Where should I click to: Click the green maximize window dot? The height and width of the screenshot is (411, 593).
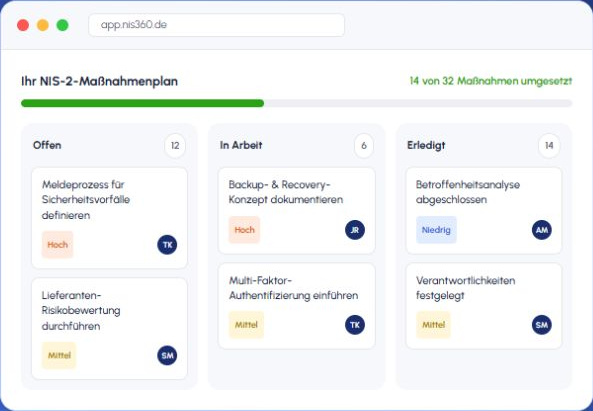pyautogui.click(x=62, y=25)
